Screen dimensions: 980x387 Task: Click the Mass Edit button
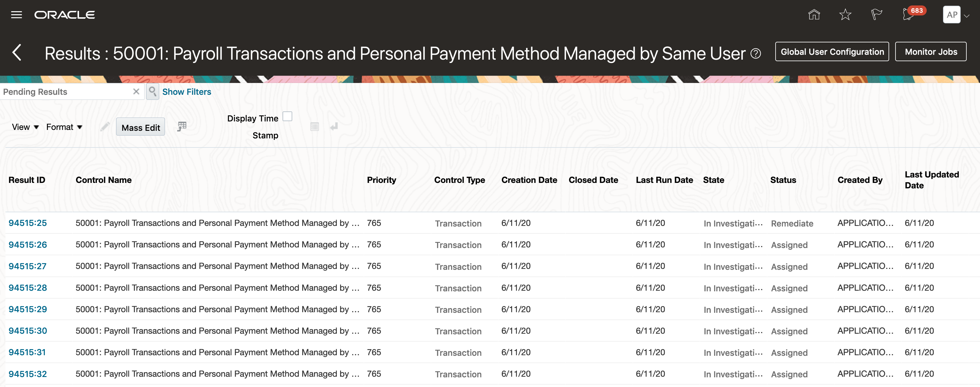click(x=141, y=127)
